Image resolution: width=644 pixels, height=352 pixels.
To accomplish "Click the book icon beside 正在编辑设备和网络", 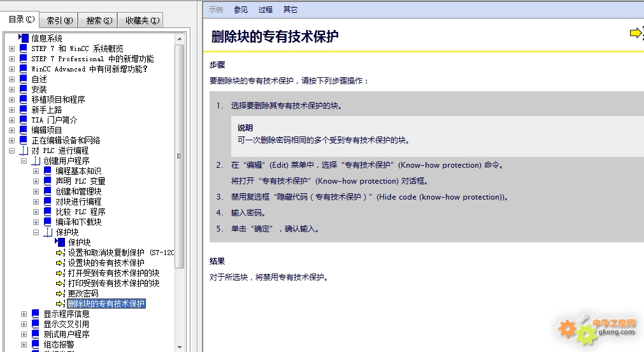I will (24, 140).
